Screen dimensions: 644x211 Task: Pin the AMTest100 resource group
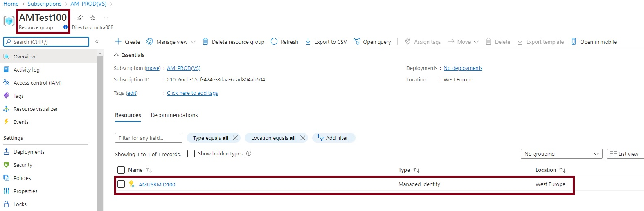(80, 18)
